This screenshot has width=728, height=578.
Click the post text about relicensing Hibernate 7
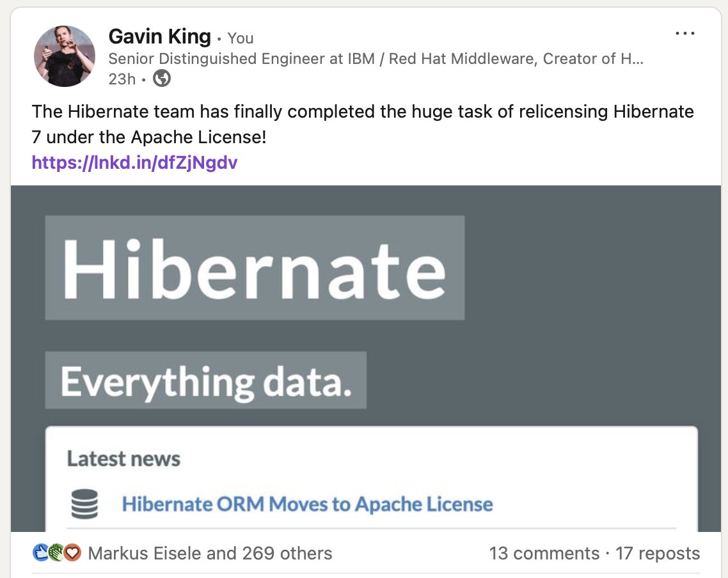[x=363, y=124]
